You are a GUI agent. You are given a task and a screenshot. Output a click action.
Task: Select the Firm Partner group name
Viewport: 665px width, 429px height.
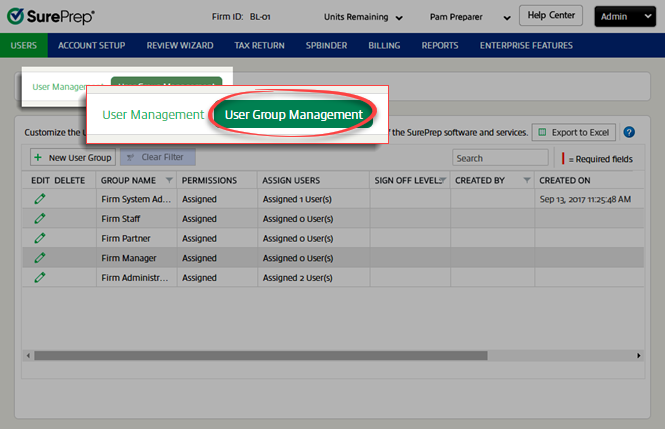pos(126,238)
